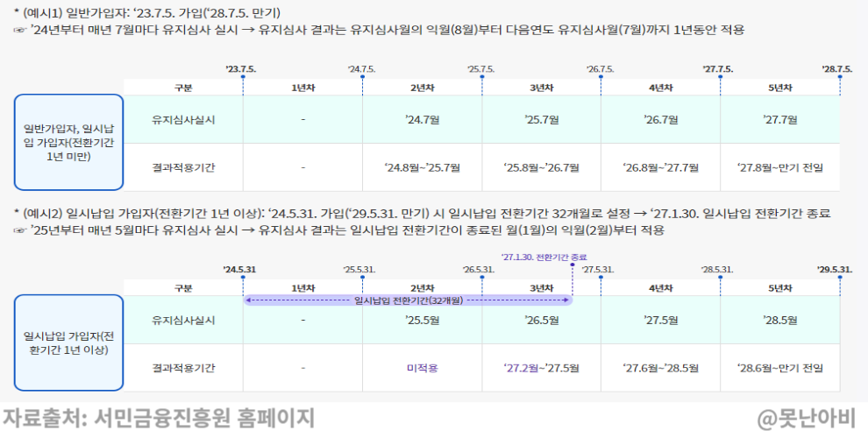This screenshot has width=868, height=438.
Task: Click the 자료출처: 서민금융진흥원 홈페이지 caption
Action: tap(159, 418)
